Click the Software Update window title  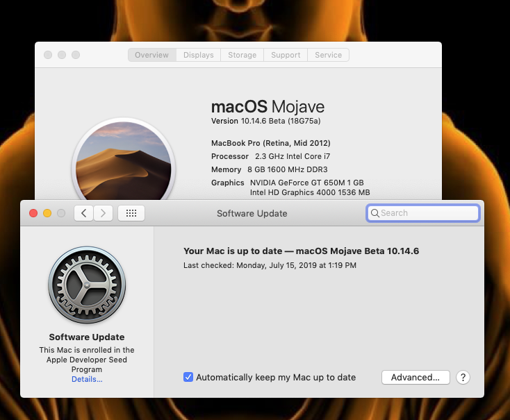252,214
